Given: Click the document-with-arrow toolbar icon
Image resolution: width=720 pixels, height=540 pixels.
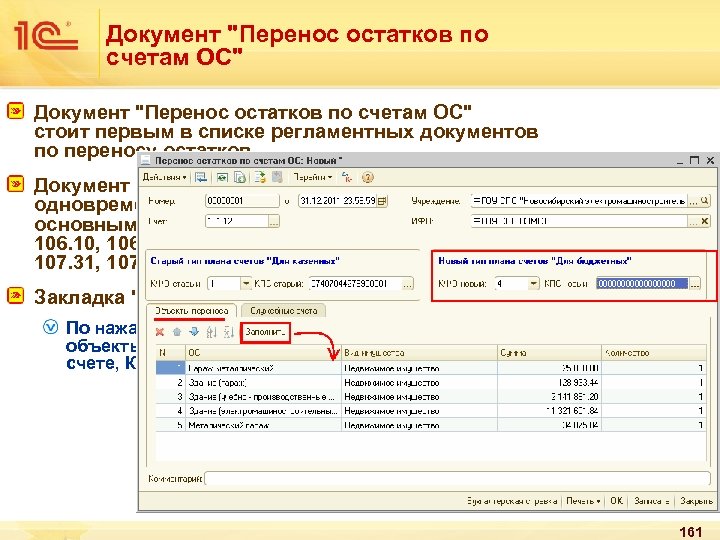Looking at the screenshot, I should coord(260,177).
